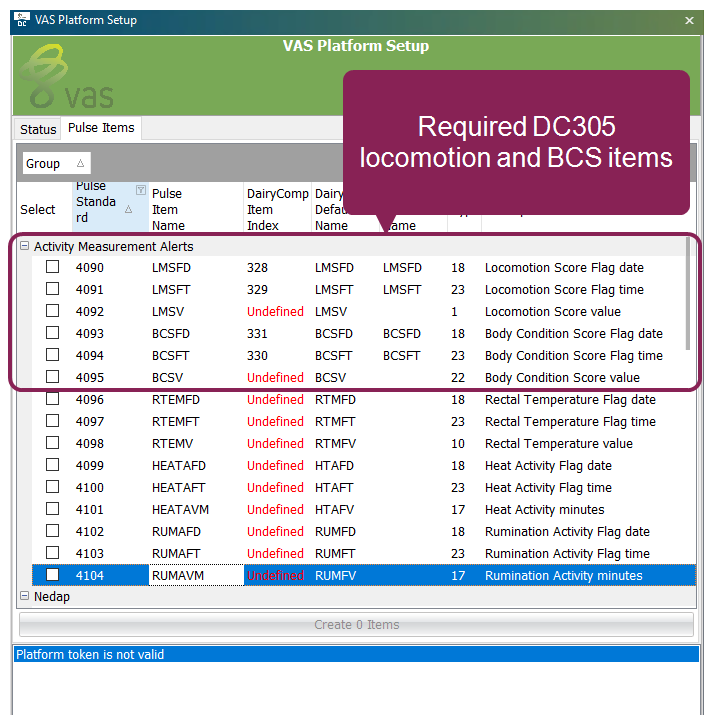Viewport: 720px width, 727px height.
Task: Click the Pulse Item Name column header
Action: tap(168, 210)
